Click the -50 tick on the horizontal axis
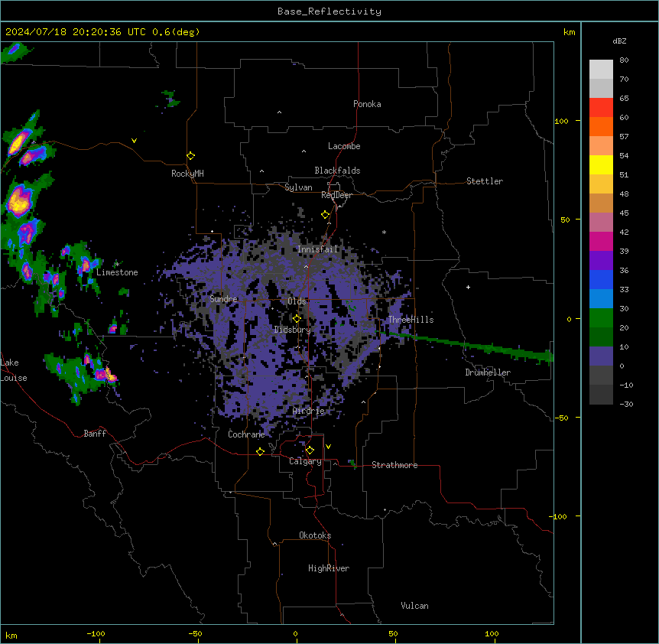Screen dimensions: 659x644 click(x=195, y=633)
